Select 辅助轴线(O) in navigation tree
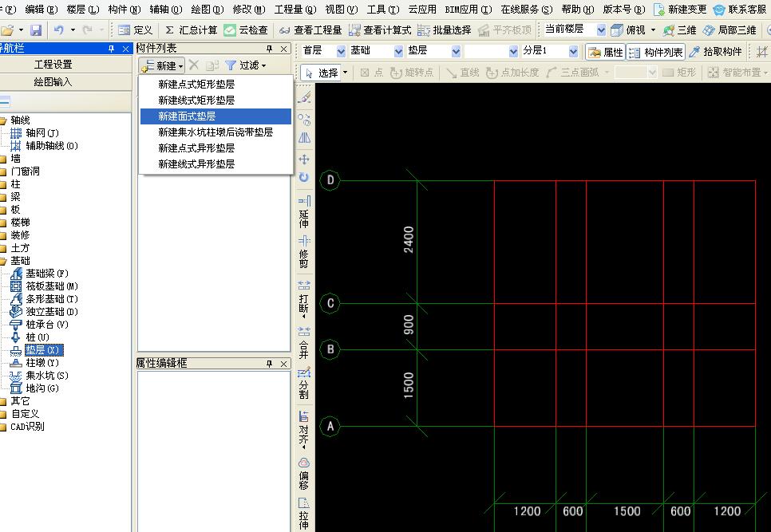Image resolution: width=771 pixels, height=532 pixels. coord(44,145)
